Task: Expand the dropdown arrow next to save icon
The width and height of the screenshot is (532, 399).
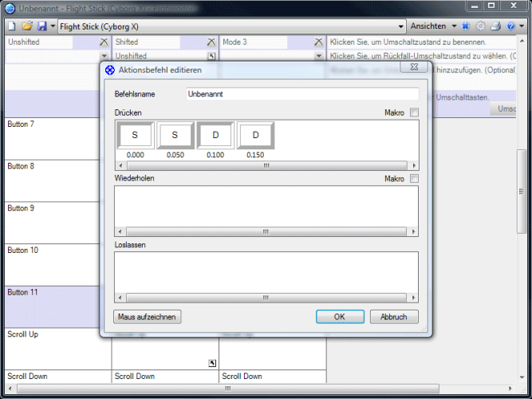Action: [x=53, y=26]
